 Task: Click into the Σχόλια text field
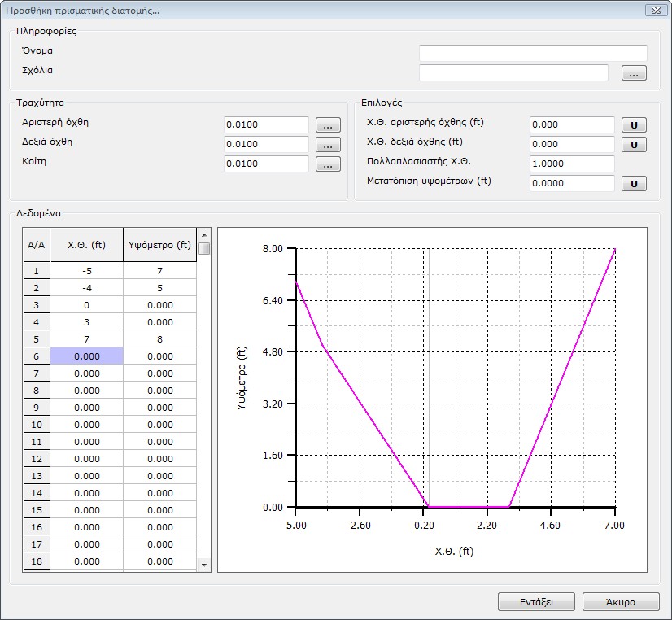(x=513, y=73)
